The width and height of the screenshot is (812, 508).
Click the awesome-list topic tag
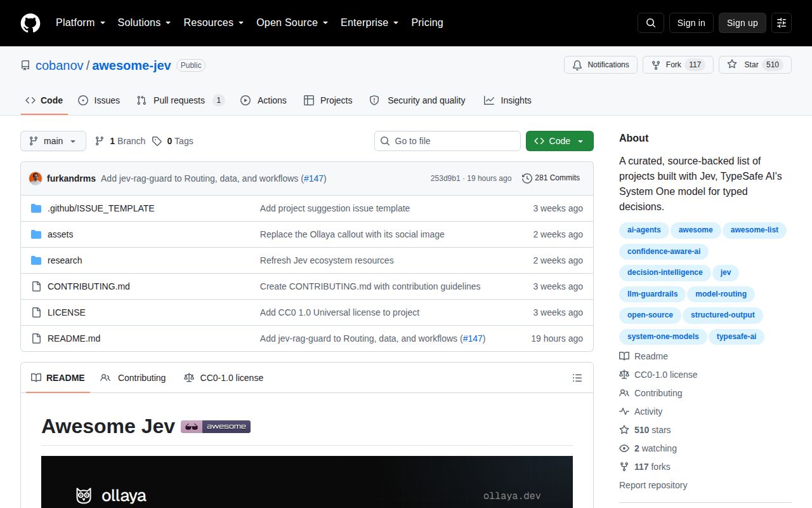pyautogui.click(x=754, y=230)
